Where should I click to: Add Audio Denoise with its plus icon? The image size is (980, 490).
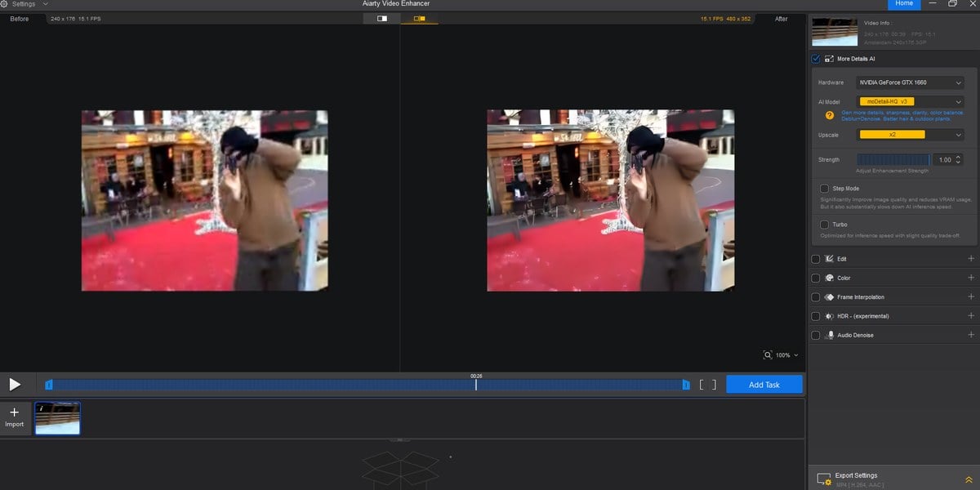(971, 335)
